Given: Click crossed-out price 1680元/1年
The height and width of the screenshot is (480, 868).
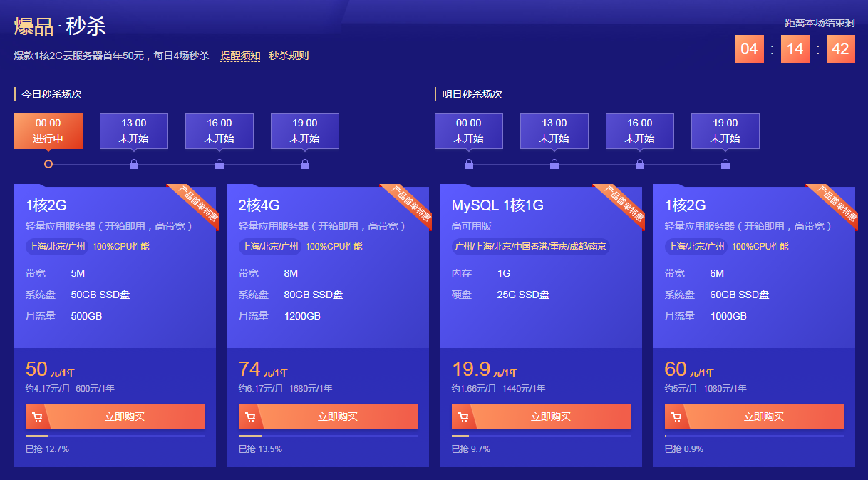Looking at the screenshot, I should point(310,389).
